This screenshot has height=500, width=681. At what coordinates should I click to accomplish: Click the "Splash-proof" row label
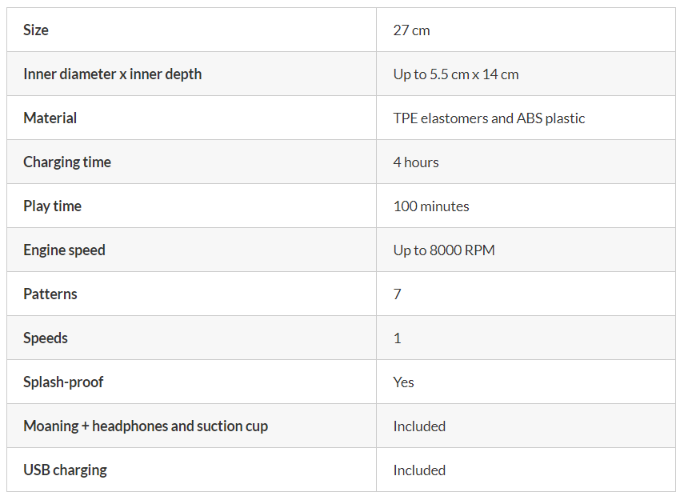click(x=63, y=382)
